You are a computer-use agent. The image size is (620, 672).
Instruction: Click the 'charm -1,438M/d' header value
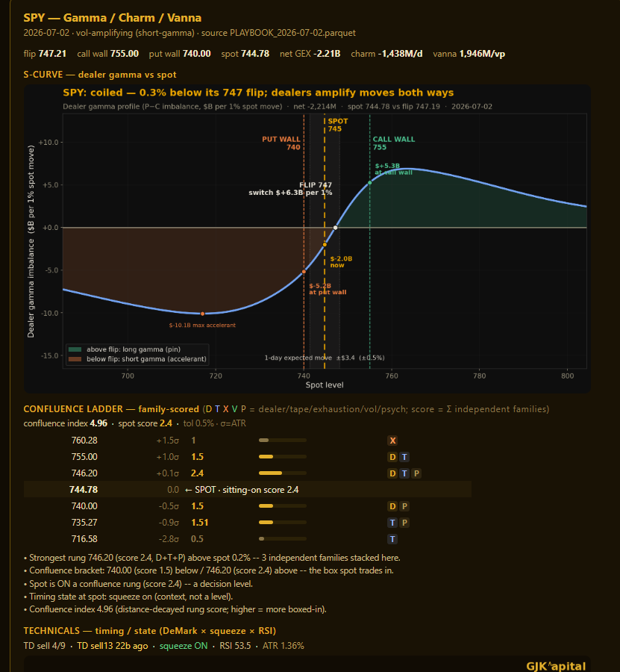point(386,54)
